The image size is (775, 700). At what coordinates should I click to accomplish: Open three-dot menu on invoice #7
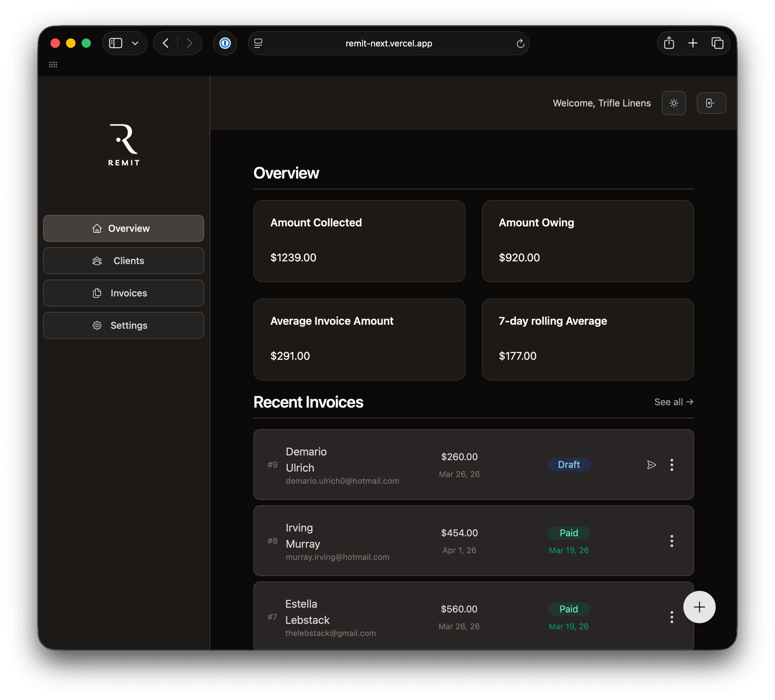pyautogui.click(x=672, y=617)
